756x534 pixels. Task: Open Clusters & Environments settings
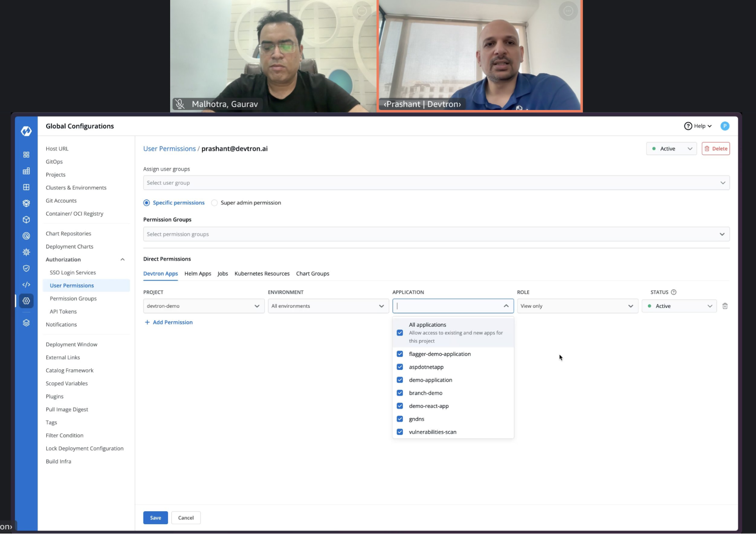coord(76,188)
